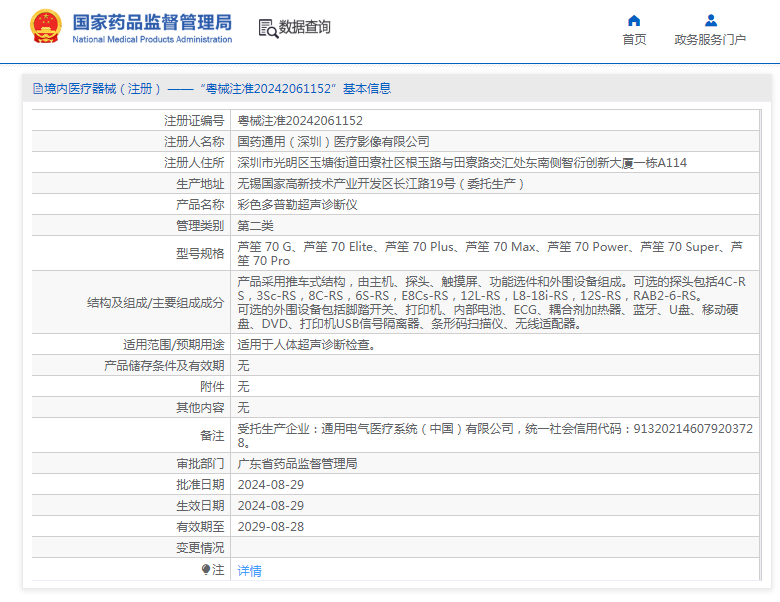Click the expiry date 2029-08-28
The width and height of the screenshot is (780, 602).
pos(270,526)
